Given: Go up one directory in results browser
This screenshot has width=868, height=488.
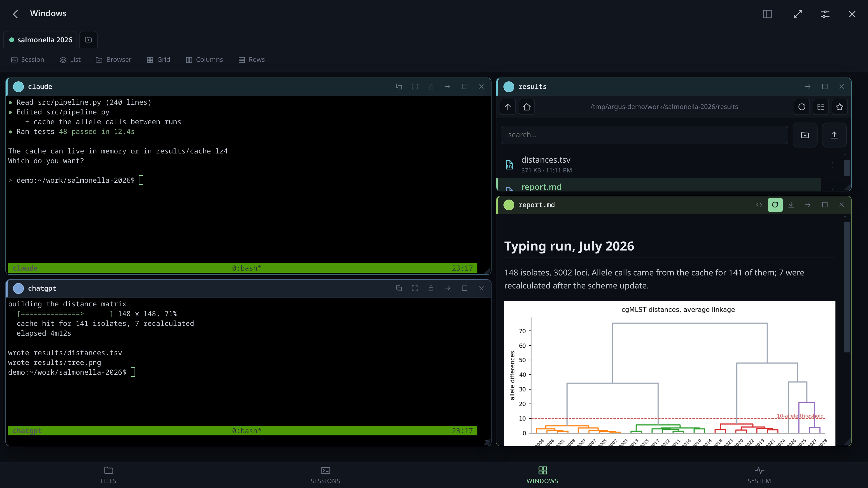Looking at the screenshot, I should (x=508, y=107).
